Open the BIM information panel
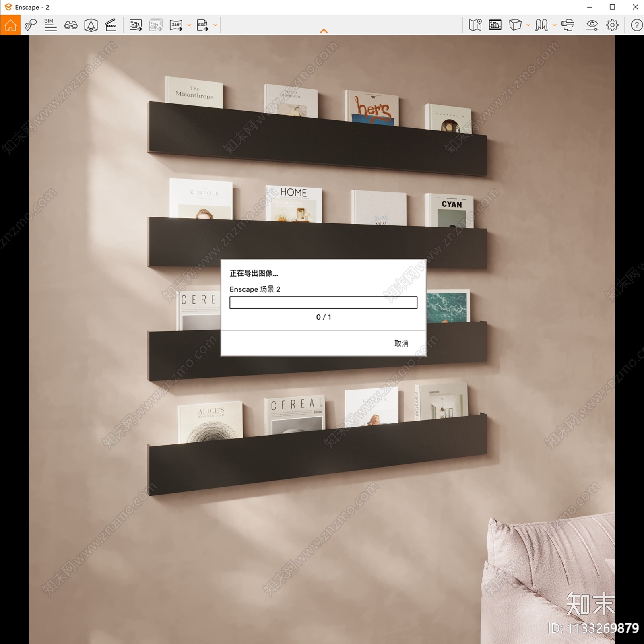Screen dimensions: 644x644 (50, 25)
